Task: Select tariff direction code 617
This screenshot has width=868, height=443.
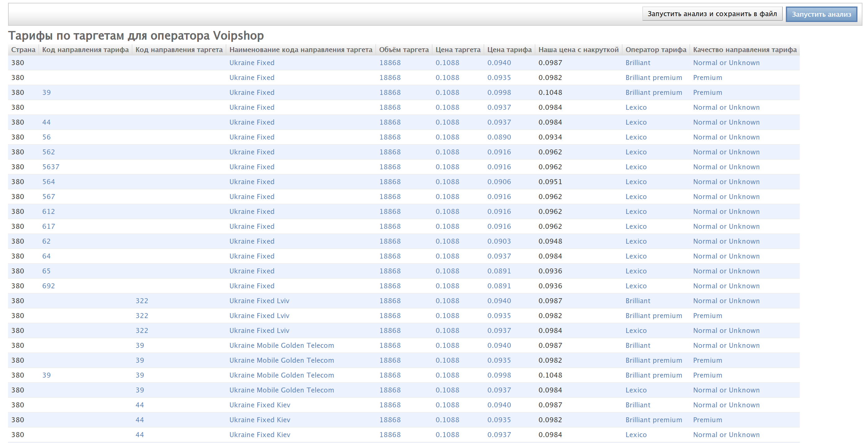Action: point(49,226)
